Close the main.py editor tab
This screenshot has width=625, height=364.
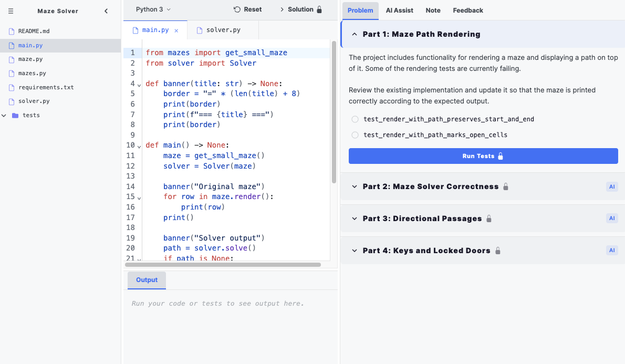(176, 30)
